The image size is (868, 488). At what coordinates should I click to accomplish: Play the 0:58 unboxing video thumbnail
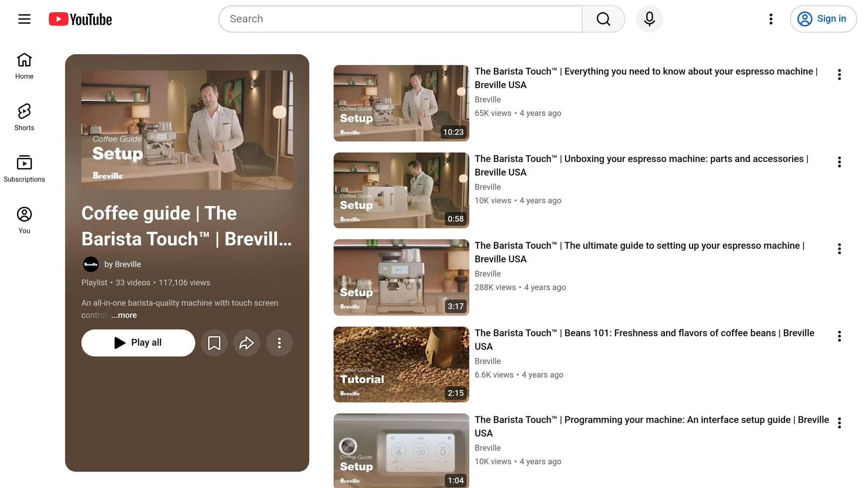click(x=401, y=190)
